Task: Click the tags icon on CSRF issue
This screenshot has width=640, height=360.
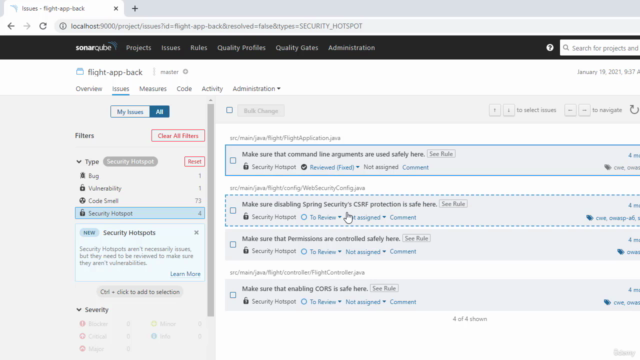Action: 590,218
